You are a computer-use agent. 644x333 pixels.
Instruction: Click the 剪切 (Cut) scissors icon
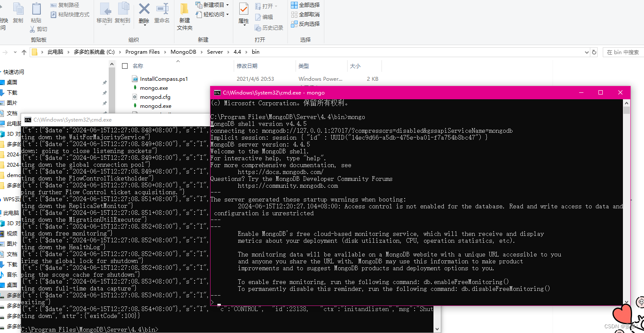point(32,29)
